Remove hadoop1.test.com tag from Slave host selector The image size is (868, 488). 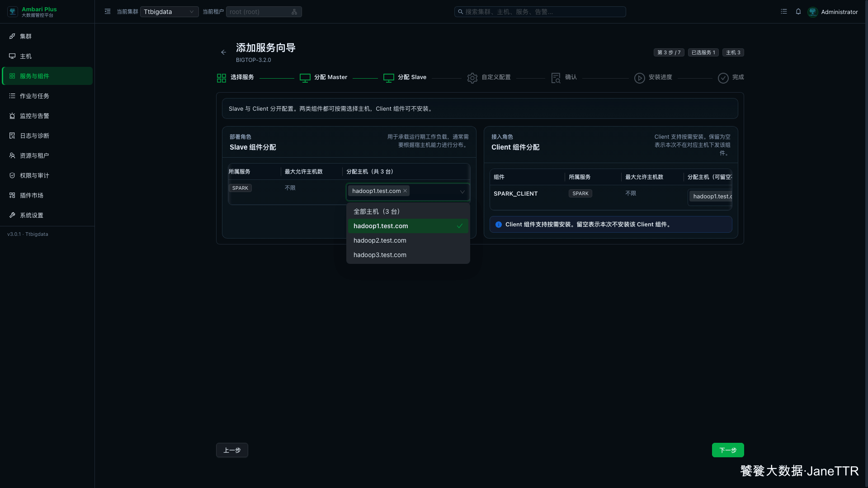pyautogui.click(x=405, y=191)
